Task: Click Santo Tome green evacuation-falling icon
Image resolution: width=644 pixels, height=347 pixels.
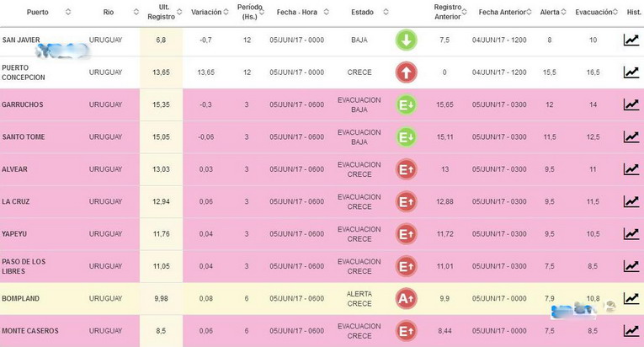Action: pyautogui.click(x=407, y=137)
